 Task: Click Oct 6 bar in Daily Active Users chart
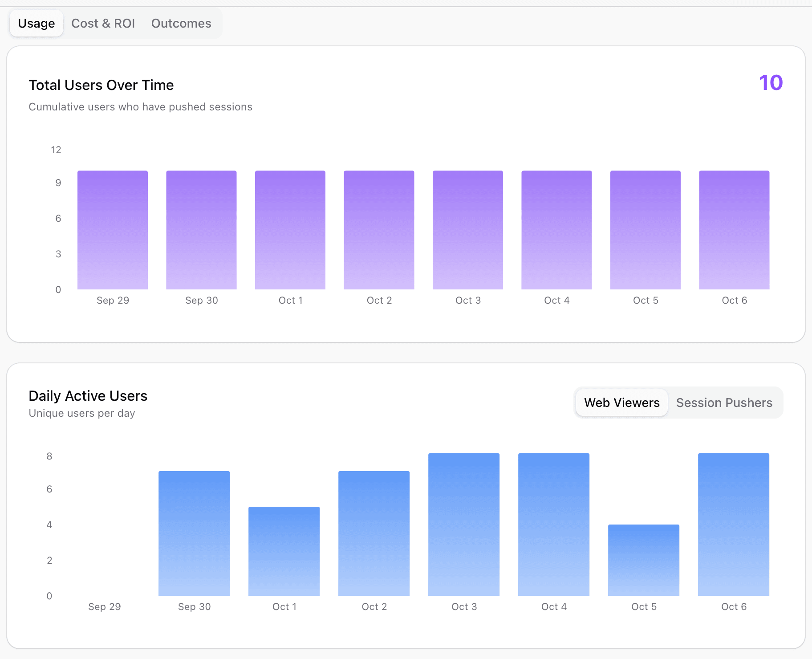click(734, 525)
